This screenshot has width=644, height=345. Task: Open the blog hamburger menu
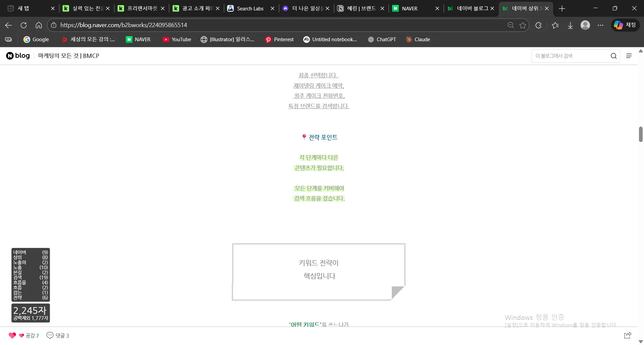[629, 56]
